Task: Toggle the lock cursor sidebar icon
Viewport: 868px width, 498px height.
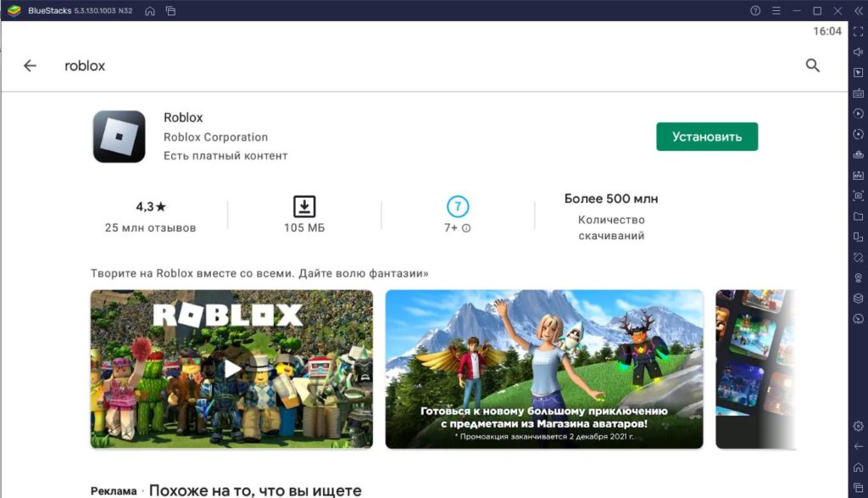Action: tap(858, 73)
